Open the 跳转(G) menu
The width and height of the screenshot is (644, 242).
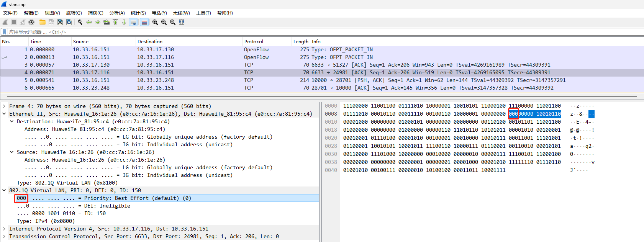[74, 13]
